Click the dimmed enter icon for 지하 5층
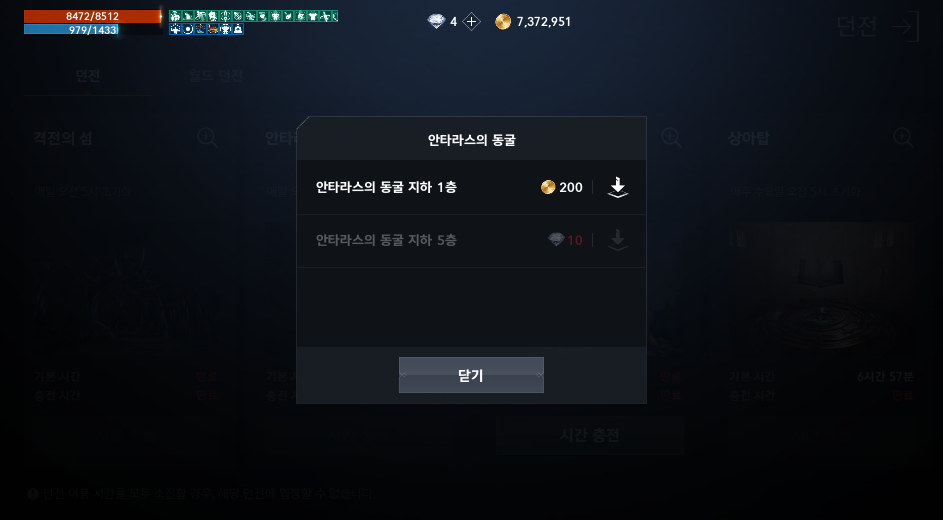This screenshot has height=520, width=943. coord(618,240)
